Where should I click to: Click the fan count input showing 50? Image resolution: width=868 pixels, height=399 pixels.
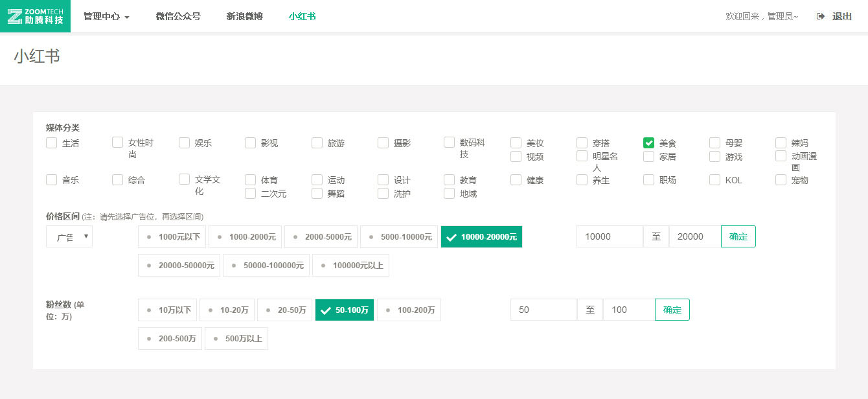point(543,310)
